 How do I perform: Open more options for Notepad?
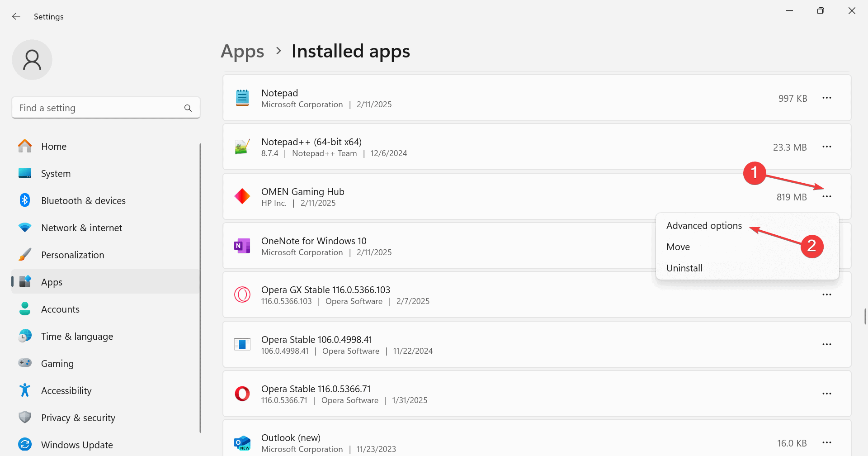827,98
